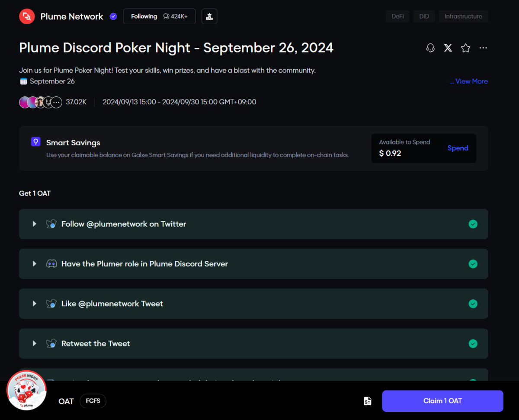Open the support headset icon
519x420 pixels.
pos(430,48)
